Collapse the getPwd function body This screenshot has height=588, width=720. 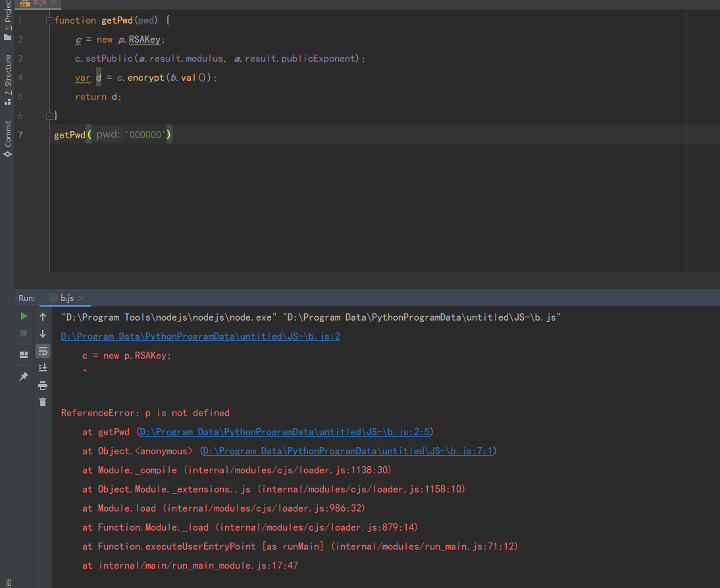click(x=49, y=20)
